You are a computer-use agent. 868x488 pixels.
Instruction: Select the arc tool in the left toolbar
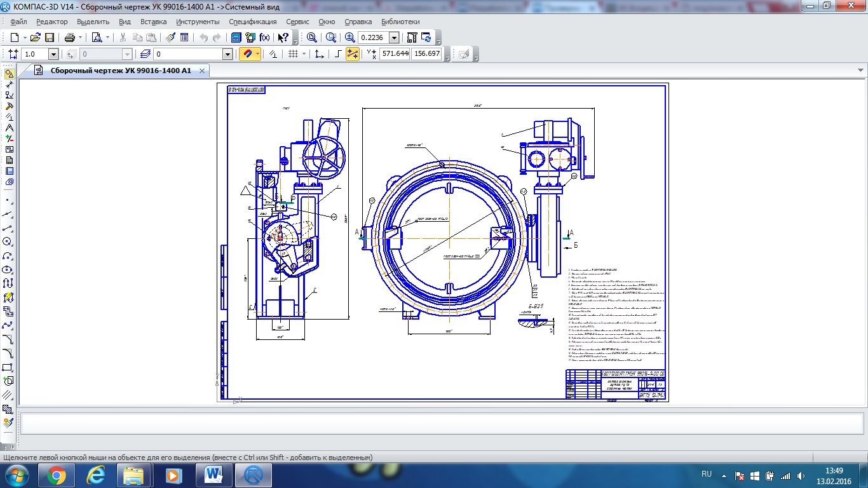[8, 255]
